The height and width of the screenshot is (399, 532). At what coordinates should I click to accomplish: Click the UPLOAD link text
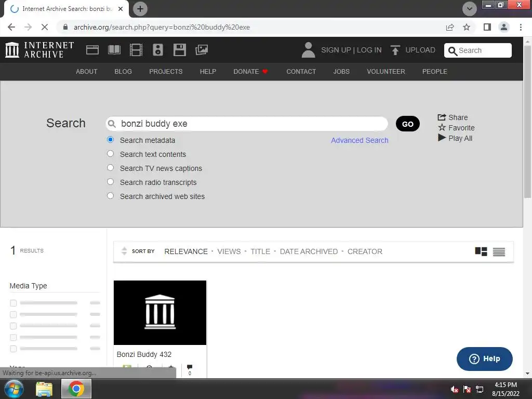point(420,50)
